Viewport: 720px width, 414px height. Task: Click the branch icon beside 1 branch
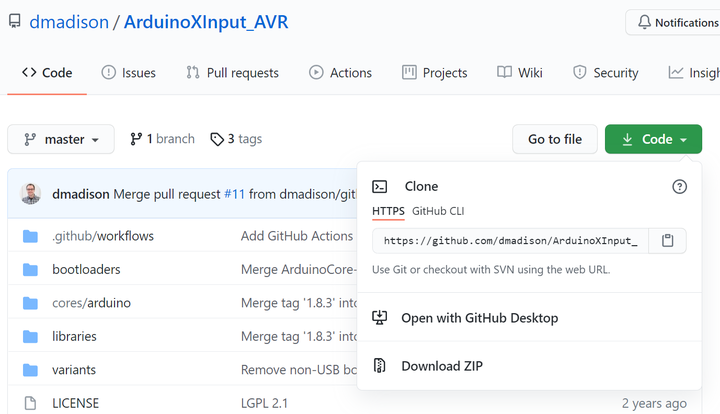pos(136,139)
